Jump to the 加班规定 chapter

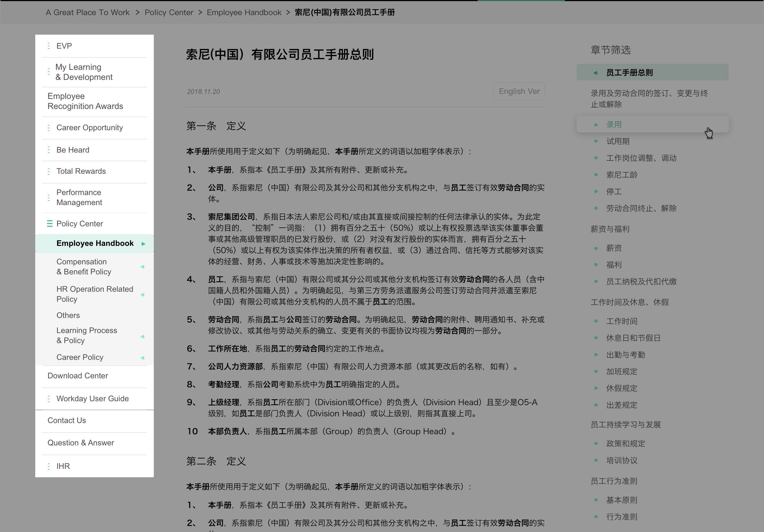pos(621,371)
